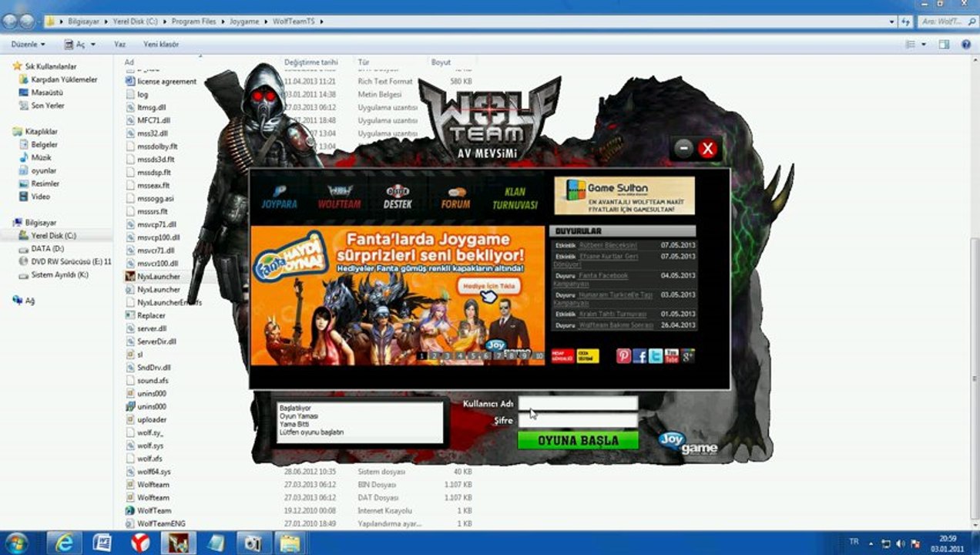Image resolution: width=980 pixels, height=555 pixels.
Task: Open the Yandex browser taskbar icon
Action: (140, 543)
